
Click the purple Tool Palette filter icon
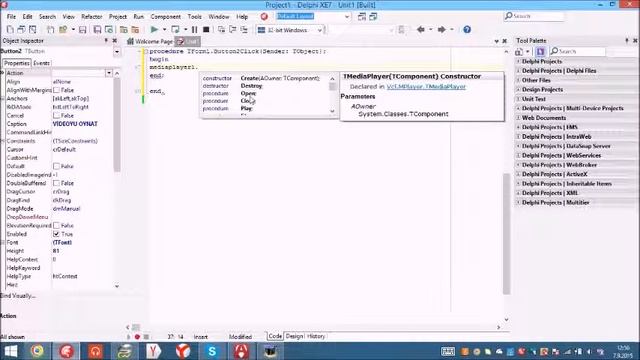pos(540,51)
